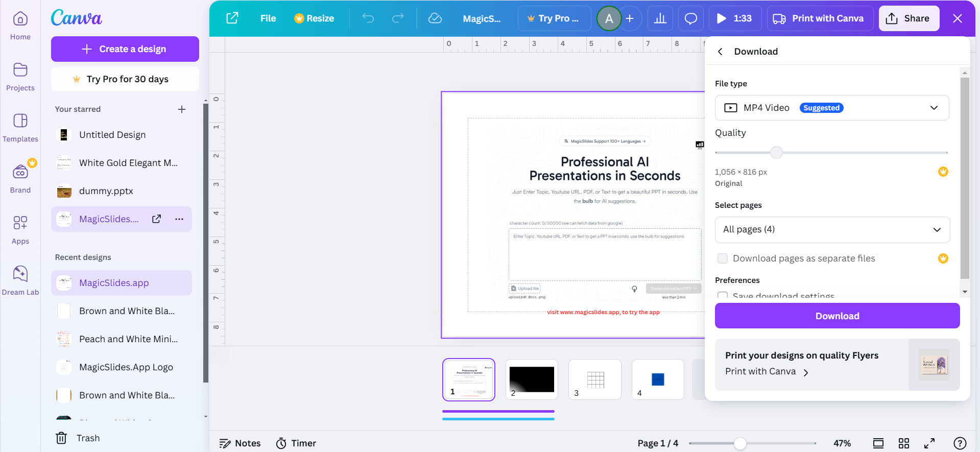Open the user avatar A

pos(609,18)
